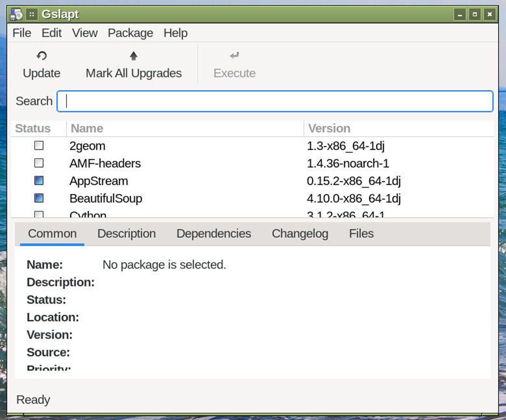This screenshot has width=506, height=420.
Task: Click inside the Search input field
Action: coord(275,101)
